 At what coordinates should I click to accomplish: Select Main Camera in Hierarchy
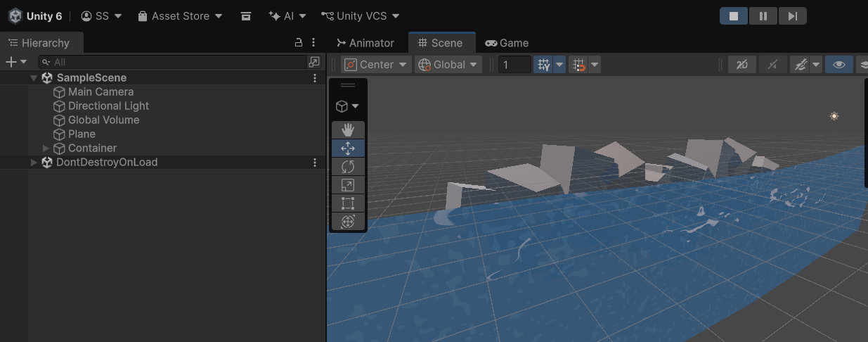coord(101,92)
